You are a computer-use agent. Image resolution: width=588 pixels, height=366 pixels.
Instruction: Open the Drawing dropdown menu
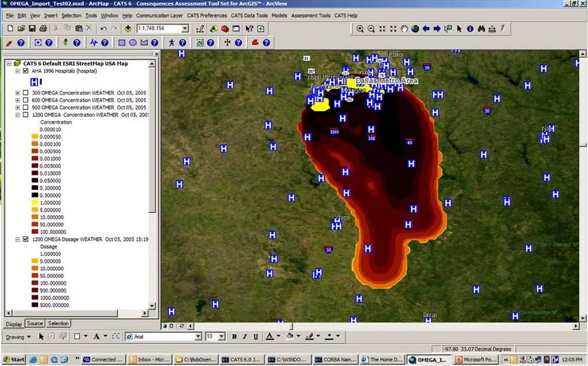pos(18,337)
